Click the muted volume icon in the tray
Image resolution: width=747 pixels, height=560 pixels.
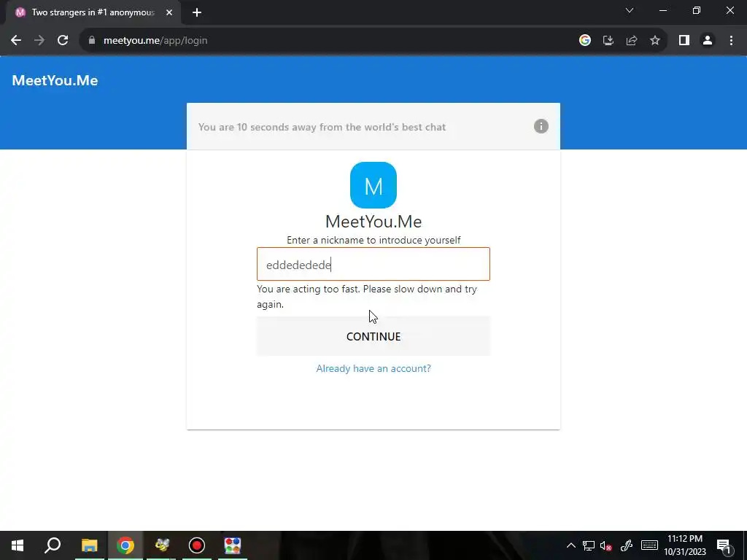(x=606, y=545)
